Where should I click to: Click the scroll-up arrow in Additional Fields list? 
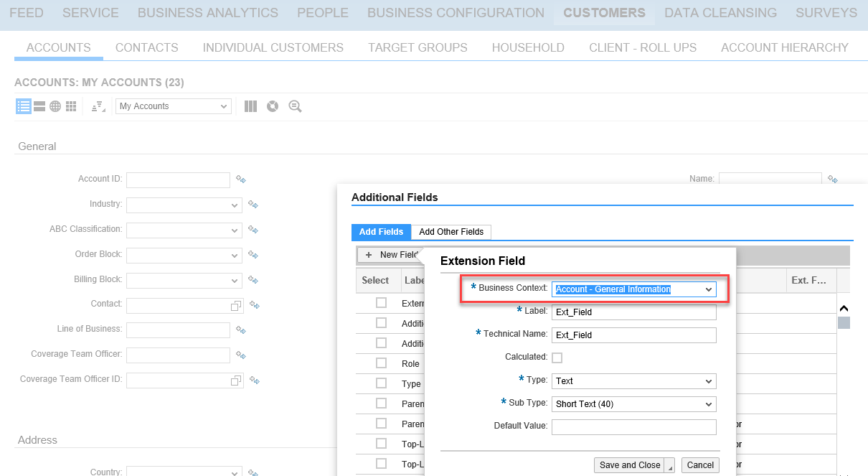(844, 308)
